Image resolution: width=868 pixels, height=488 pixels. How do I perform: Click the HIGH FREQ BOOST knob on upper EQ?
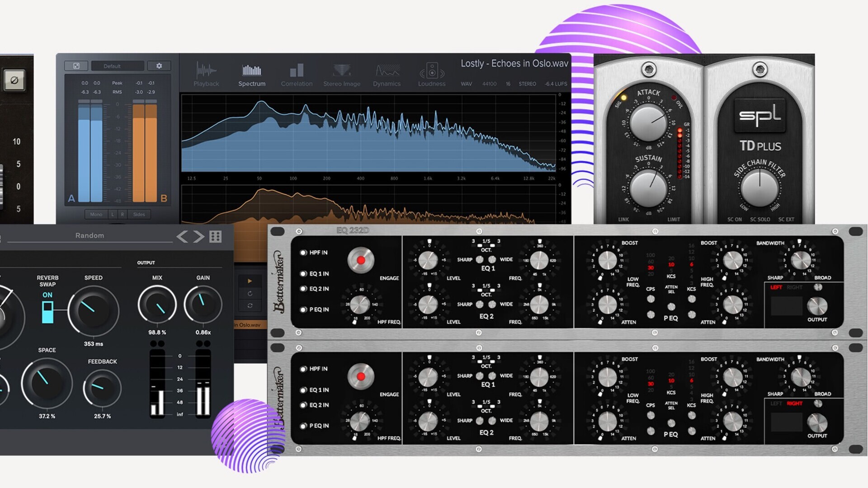(732, 261)
